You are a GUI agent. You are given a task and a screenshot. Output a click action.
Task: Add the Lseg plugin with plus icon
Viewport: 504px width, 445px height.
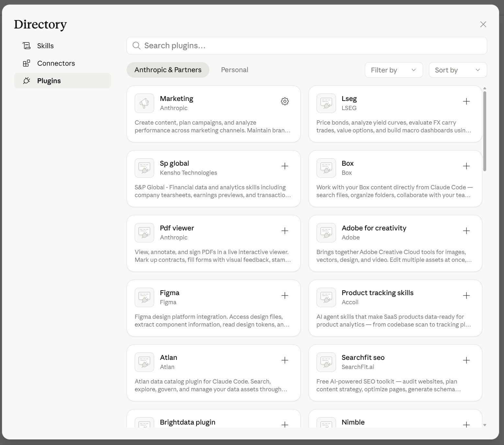pos(466,101)
